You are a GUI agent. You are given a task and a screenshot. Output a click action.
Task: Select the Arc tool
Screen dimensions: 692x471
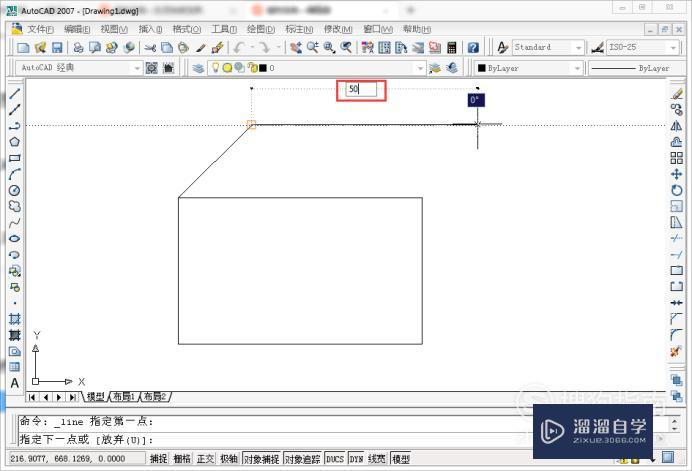(x=15, y=174)
